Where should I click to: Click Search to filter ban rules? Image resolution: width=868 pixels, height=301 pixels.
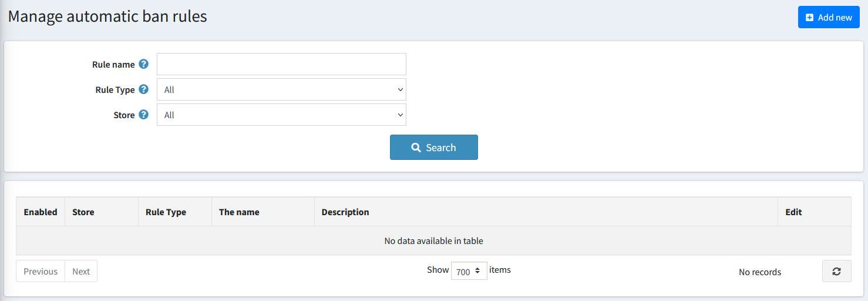pyautogui.click(x=433, y=148)
